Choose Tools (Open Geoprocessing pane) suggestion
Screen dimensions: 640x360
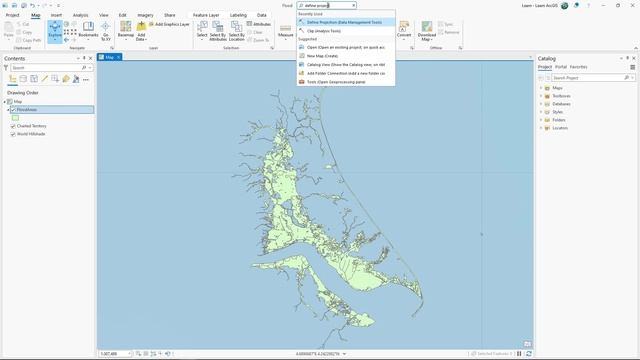[346, 82]
